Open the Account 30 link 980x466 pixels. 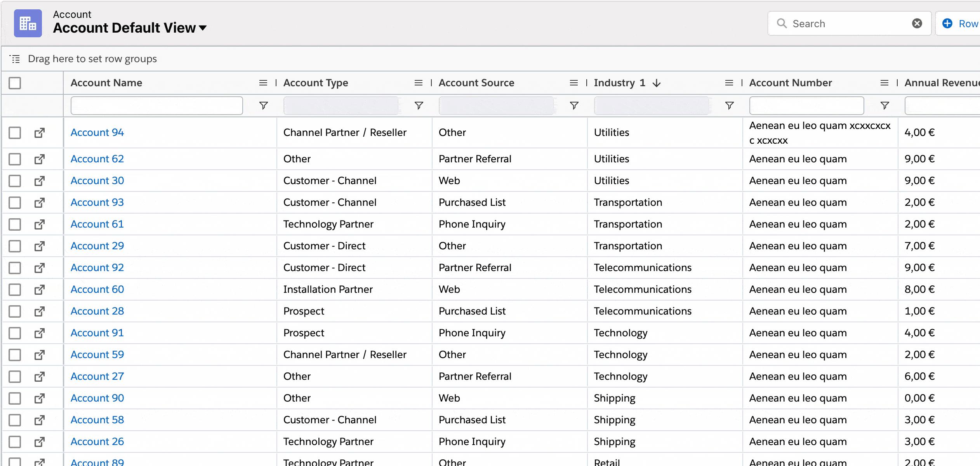97,181
